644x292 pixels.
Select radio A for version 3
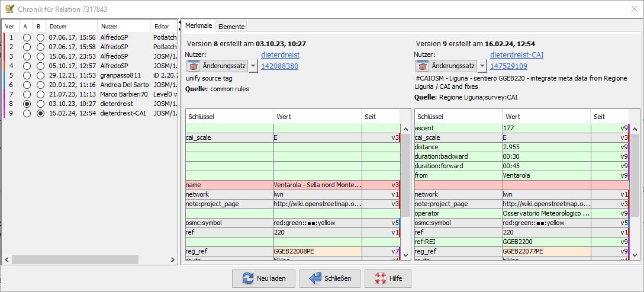(x=27, y=56)
